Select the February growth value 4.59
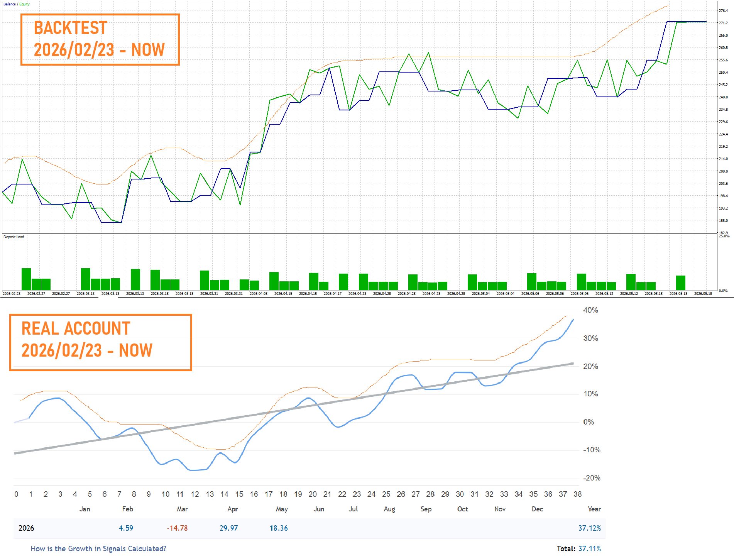The image size is (734, 560). click(126, 528)
